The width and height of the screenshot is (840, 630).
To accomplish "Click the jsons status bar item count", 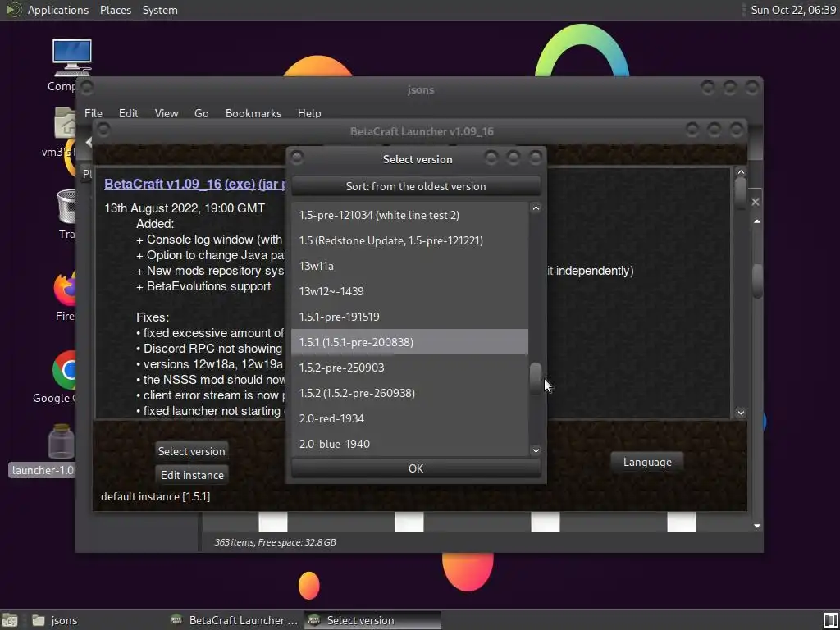I will [275, 542].
